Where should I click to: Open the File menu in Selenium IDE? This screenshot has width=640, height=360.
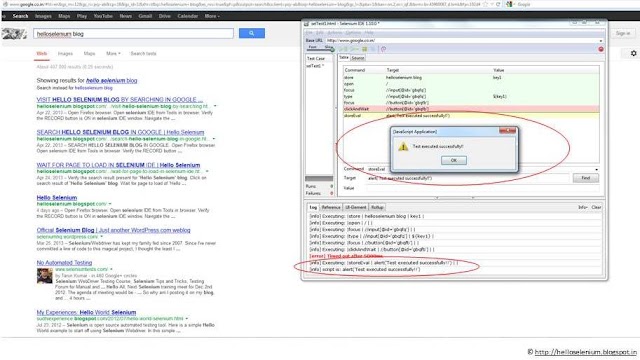pos(309,33)
